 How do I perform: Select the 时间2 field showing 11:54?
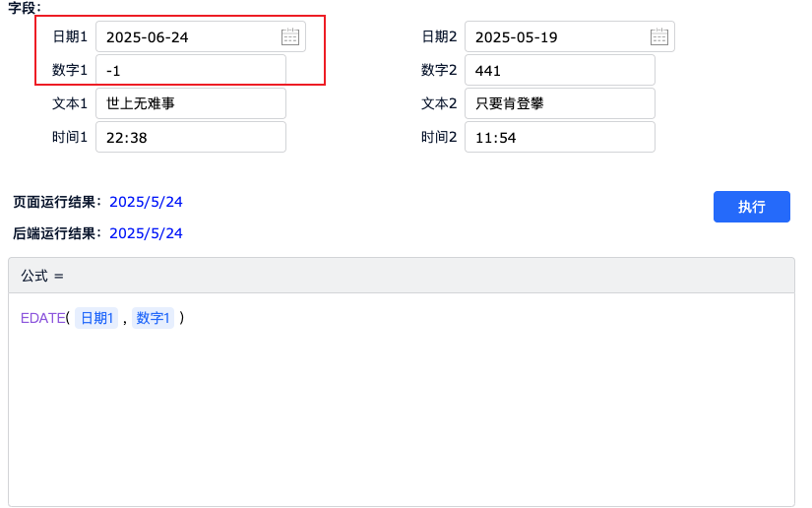pos(559,137)
